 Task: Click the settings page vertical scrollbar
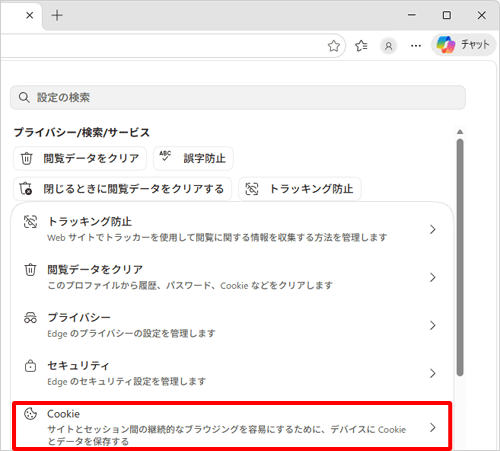[x=460, y=257]
